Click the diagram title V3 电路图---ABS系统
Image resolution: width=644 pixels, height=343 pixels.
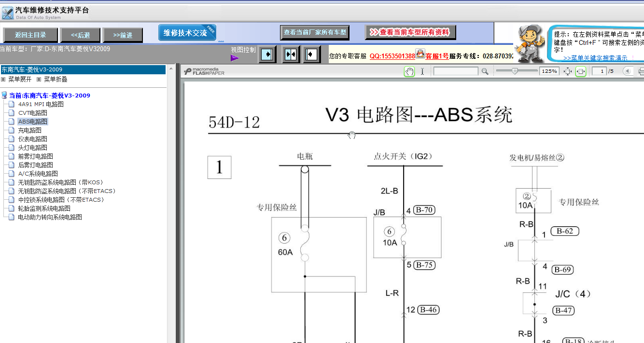tap(419, 115)
